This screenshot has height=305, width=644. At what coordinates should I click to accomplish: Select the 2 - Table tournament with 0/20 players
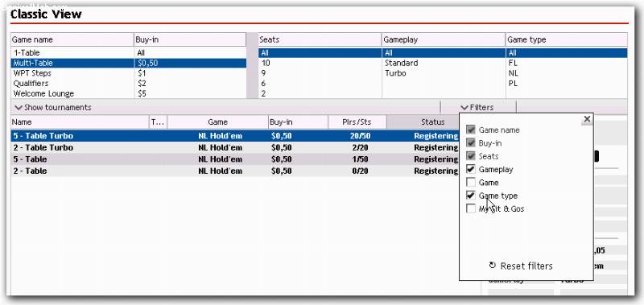pos(235,171)
